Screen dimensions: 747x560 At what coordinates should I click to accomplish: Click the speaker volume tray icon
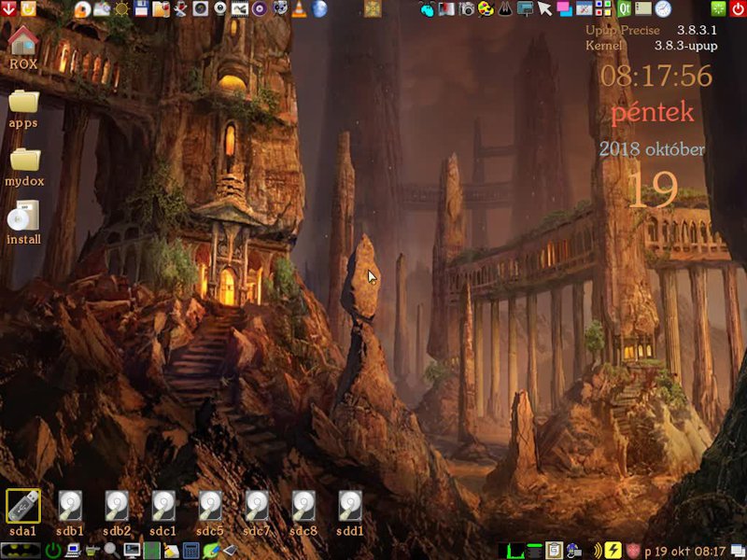[597, 551]
